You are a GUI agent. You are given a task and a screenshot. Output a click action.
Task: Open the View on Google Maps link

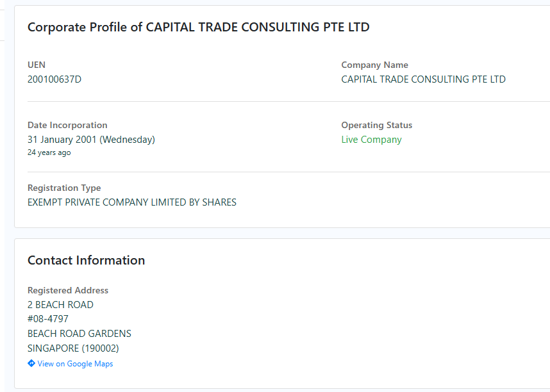coord(75,364)
